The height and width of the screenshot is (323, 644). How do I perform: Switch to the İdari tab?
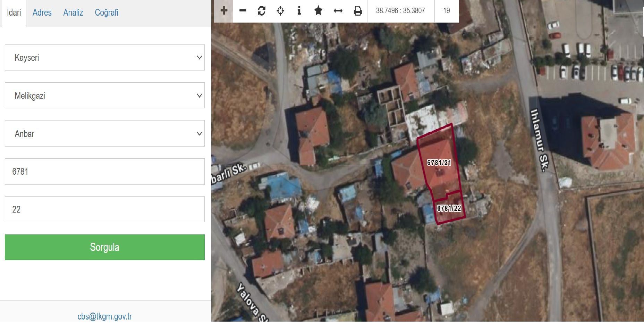pyautogui.click(x=14, y=13)
